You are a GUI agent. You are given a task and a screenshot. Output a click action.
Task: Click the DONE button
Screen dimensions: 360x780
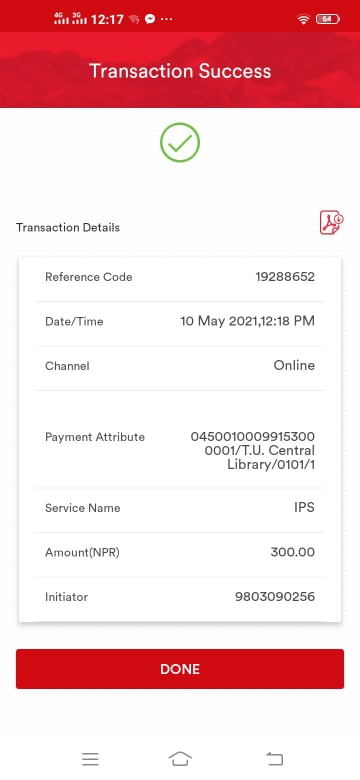(180, 669)
